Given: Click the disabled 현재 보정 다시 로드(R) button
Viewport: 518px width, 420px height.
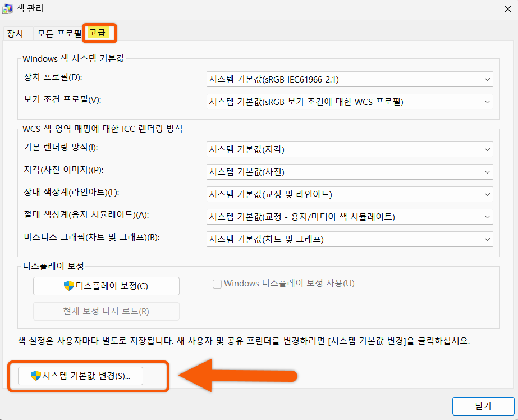Looking at the screenshot, I should point(106,311).
